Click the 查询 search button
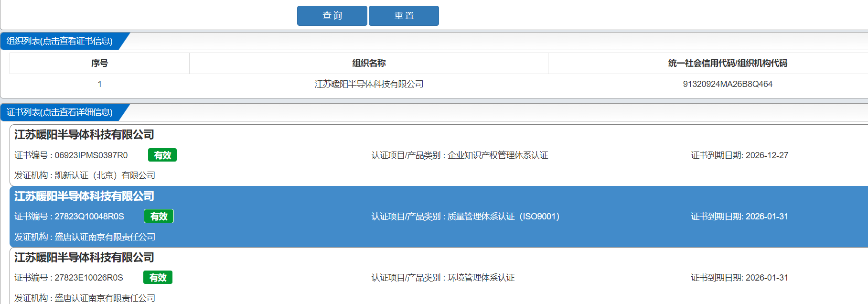The image size is (868, 304). coord(332,16)
